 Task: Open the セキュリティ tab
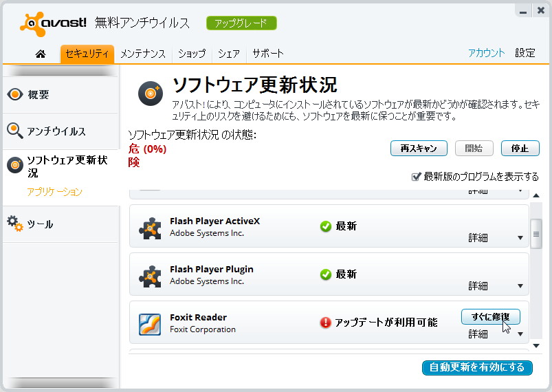coord(87,54)
